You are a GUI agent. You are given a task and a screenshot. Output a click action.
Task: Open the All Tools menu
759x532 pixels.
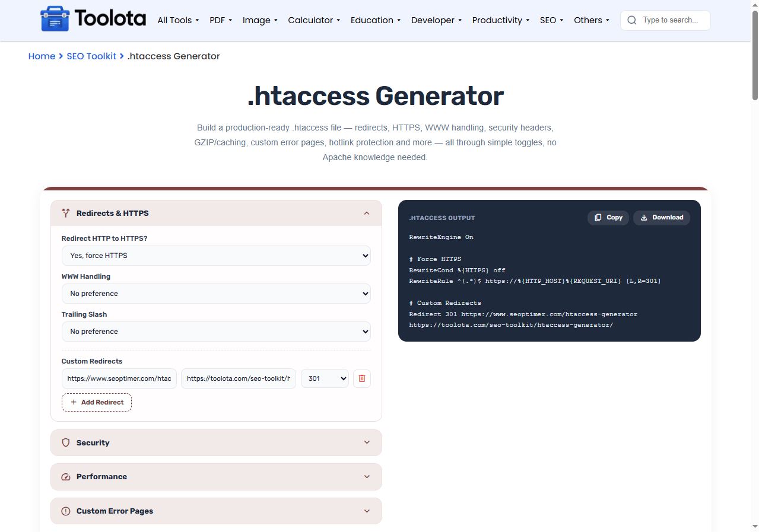(178, 20)
